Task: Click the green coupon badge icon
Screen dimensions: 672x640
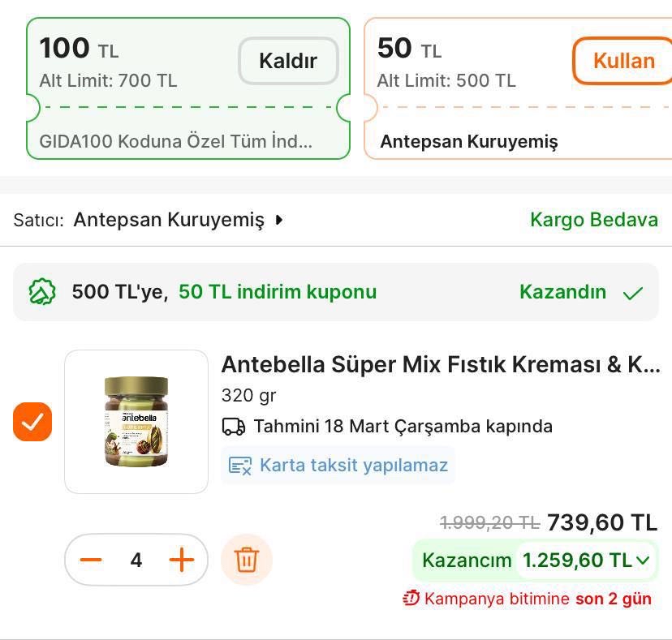Action: tap(41, 292)
